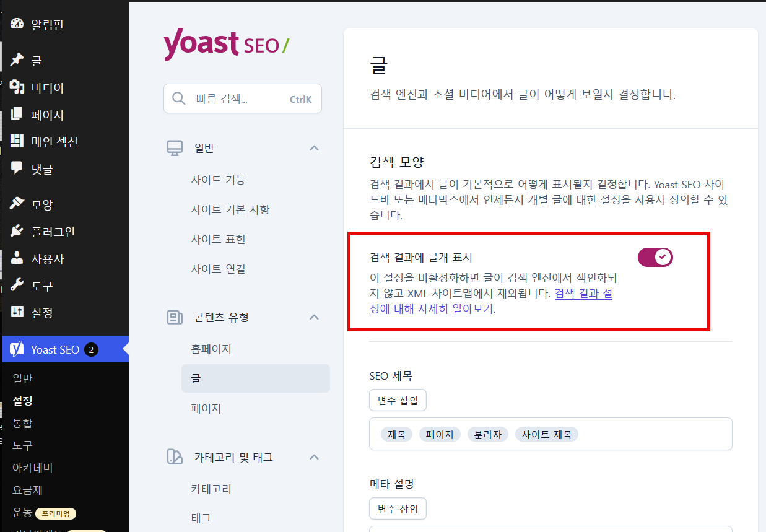Click the notification badge showing 2 next to Yoast SEO

coord(91,350)
